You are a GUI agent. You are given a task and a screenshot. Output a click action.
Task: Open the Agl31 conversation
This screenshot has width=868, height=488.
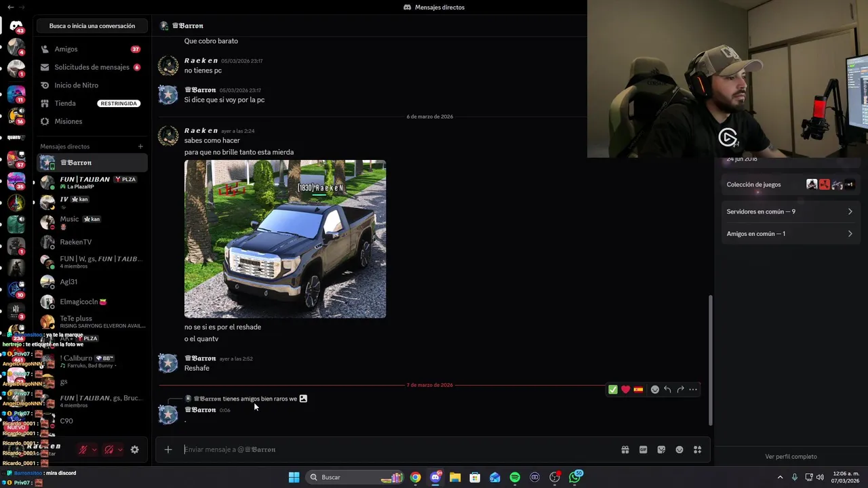[92, 281]
